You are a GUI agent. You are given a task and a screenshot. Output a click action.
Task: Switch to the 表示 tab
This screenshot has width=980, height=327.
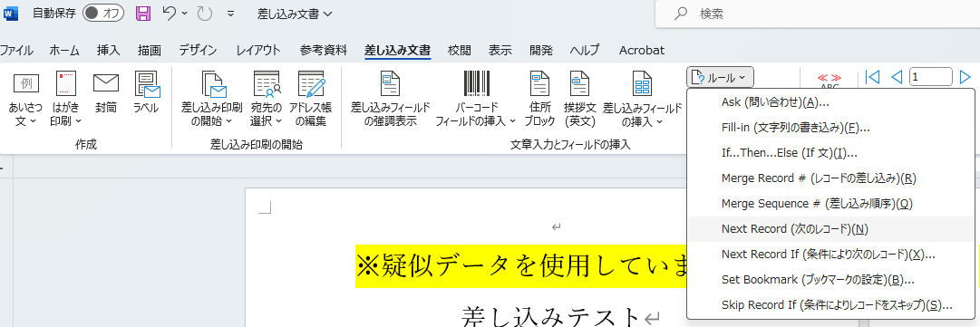(x=500, y=51)
